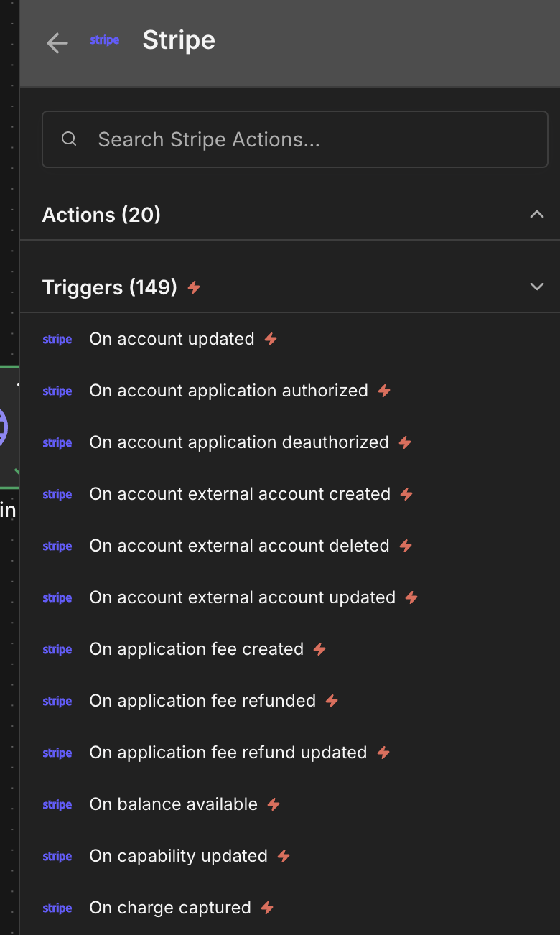560x935 pixels.
Task: Go back using the left arrow icon
Action: click(57, 43)
